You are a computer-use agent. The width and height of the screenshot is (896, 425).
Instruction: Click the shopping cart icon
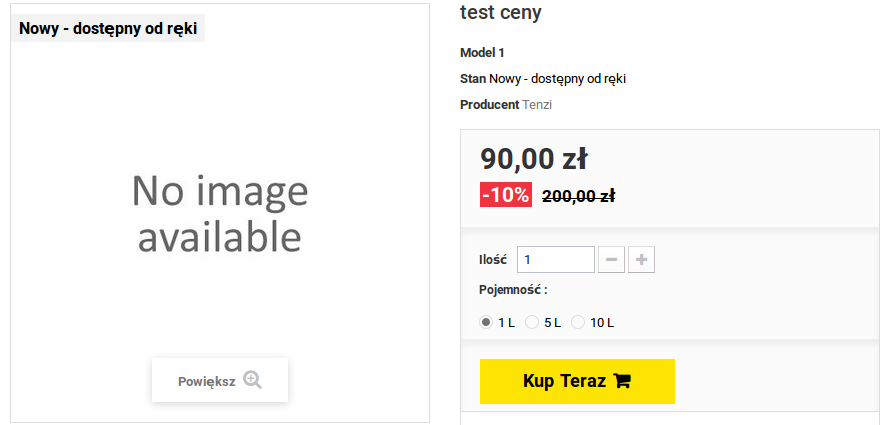(x=622, y=381)
